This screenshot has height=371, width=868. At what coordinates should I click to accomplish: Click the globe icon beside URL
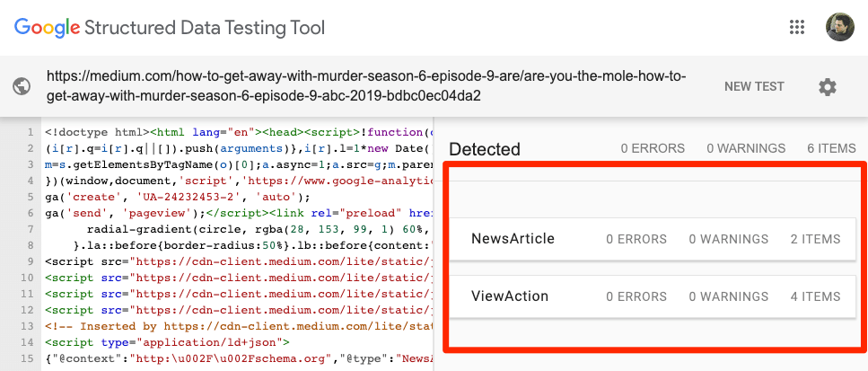click(22, 86)
